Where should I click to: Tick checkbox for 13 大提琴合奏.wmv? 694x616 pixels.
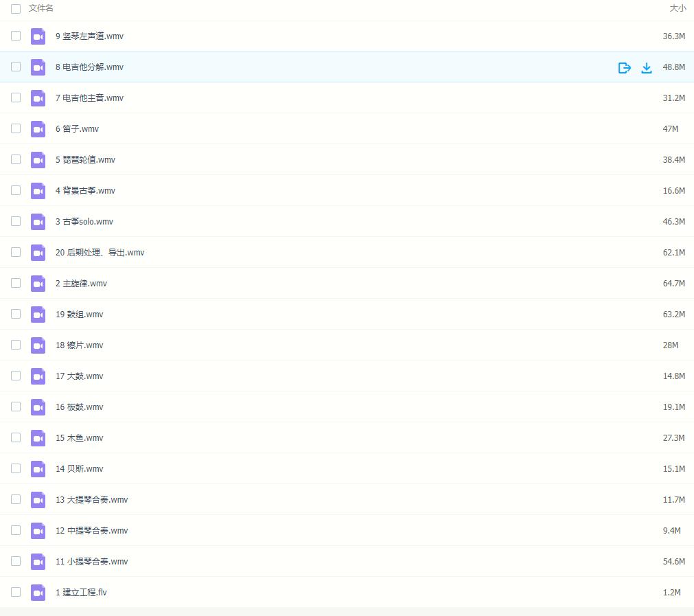[x=16, y=499]
